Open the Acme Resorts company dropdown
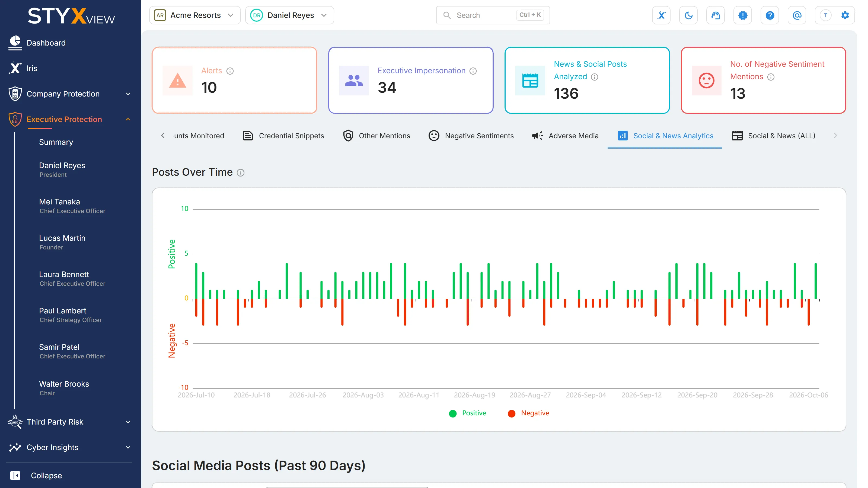The height and width of the screenshot is (488, 868). [x=195, y=15]
